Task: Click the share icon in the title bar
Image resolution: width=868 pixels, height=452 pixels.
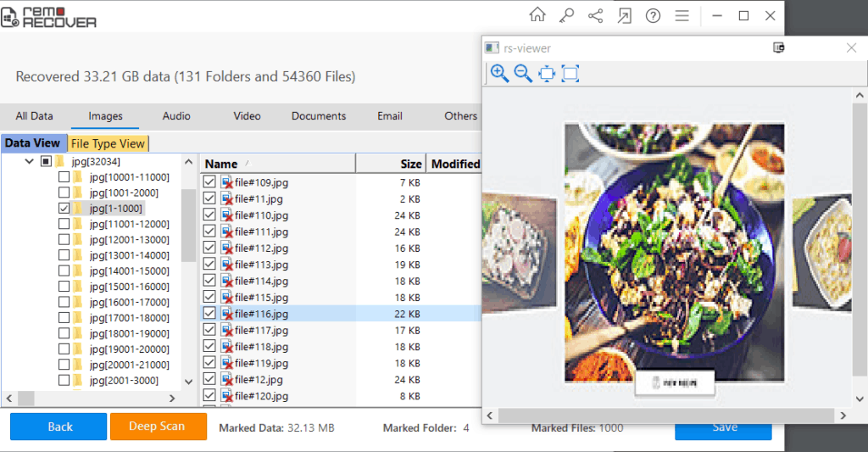Action: point(594,15)
